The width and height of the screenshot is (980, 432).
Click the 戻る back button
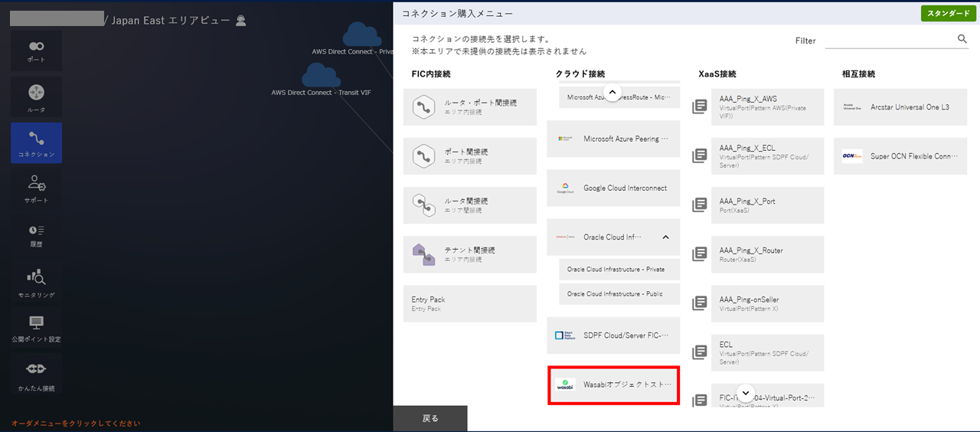click(430, 418)
